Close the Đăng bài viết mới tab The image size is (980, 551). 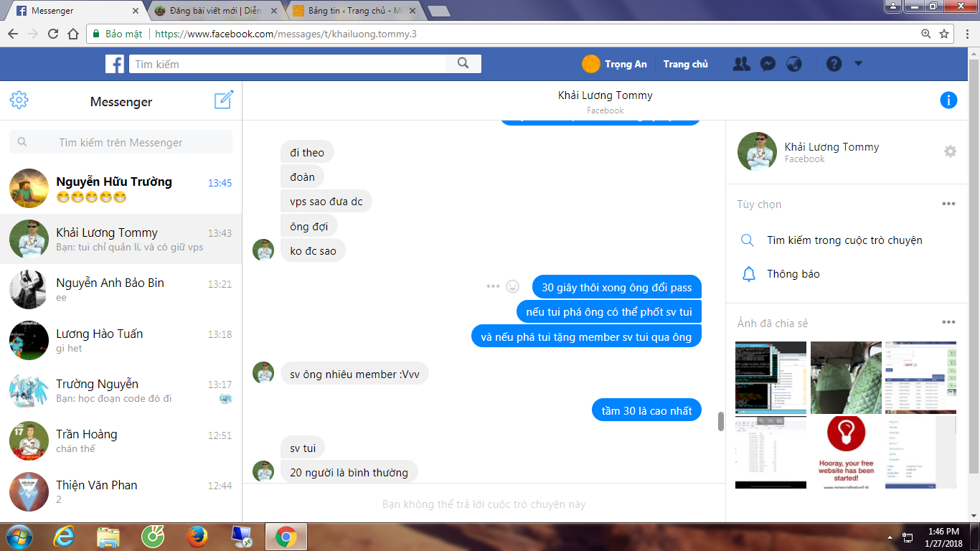tap(273, 11)
